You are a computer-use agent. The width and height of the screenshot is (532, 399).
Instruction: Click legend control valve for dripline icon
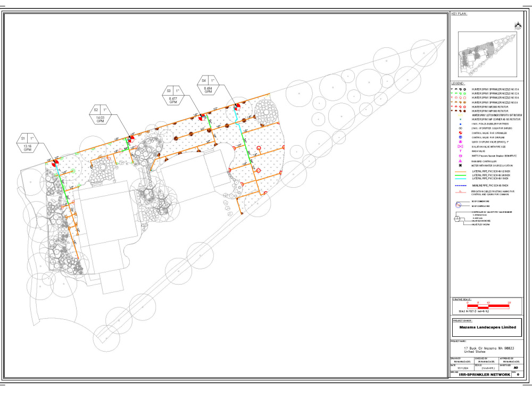click(x=460, y=137)
